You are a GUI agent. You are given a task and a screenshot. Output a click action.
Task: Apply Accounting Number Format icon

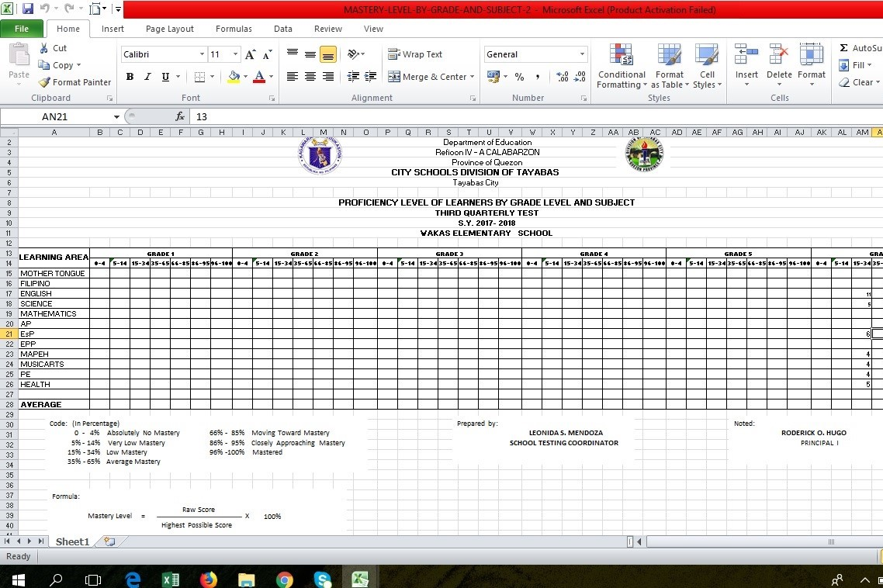coord(493,77)
